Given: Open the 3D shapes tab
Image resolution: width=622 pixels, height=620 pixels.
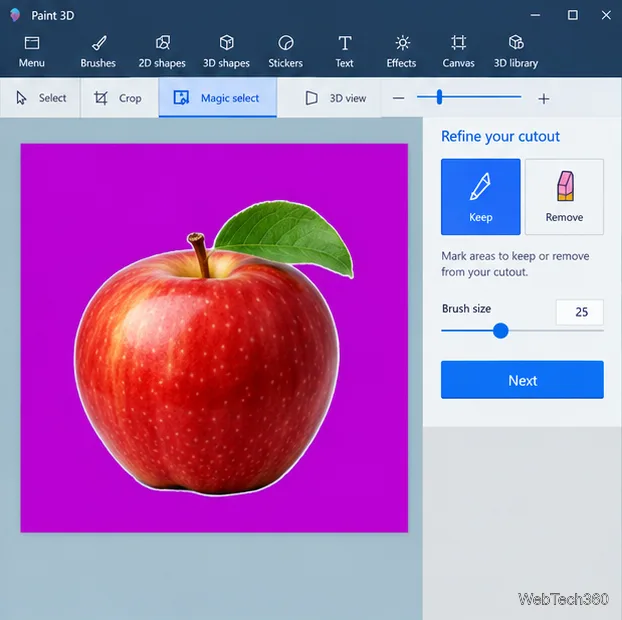Looking at the screenshot, I should tap(226, 52).
